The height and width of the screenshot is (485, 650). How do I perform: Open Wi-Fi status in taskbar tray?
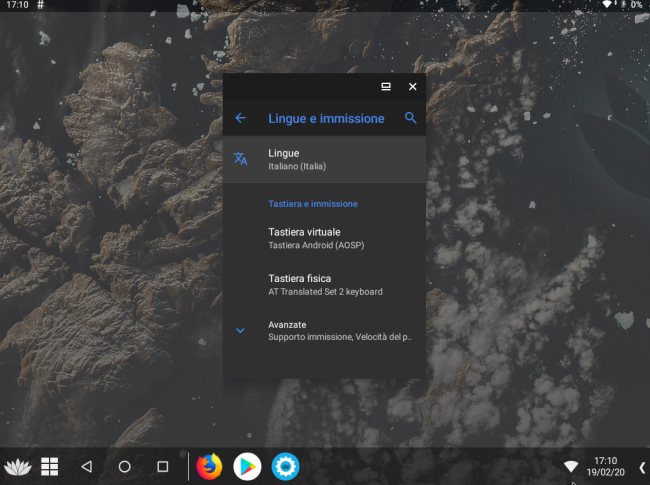(x=571, y=466)
